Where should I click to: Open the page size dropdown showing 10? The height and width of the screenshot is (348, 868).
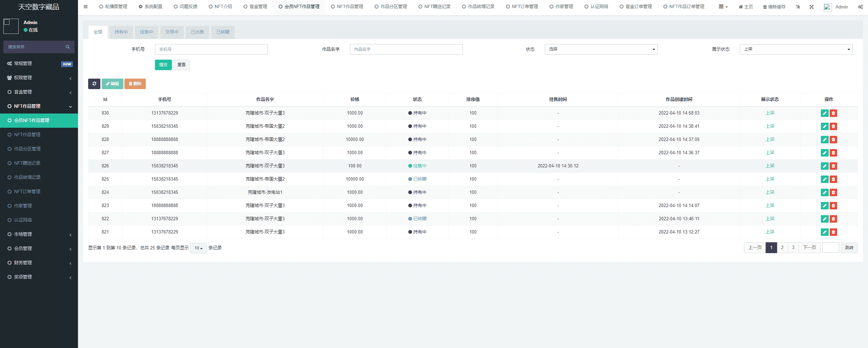[x=198, y=248]
